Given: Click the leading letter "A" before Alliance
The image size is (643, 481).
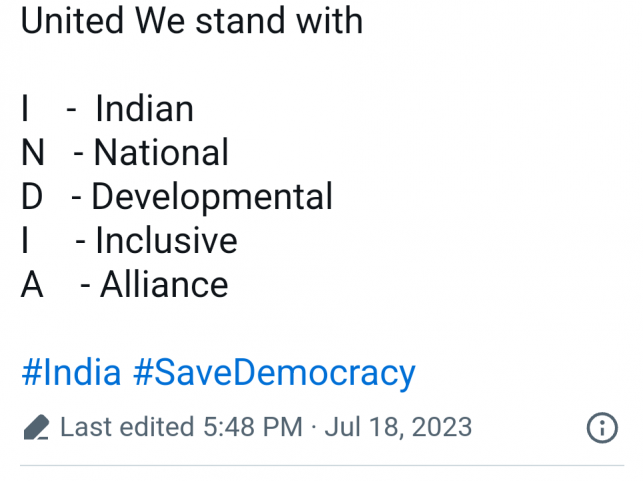Looking at the screenshot, I should click(x=32, y=285).
